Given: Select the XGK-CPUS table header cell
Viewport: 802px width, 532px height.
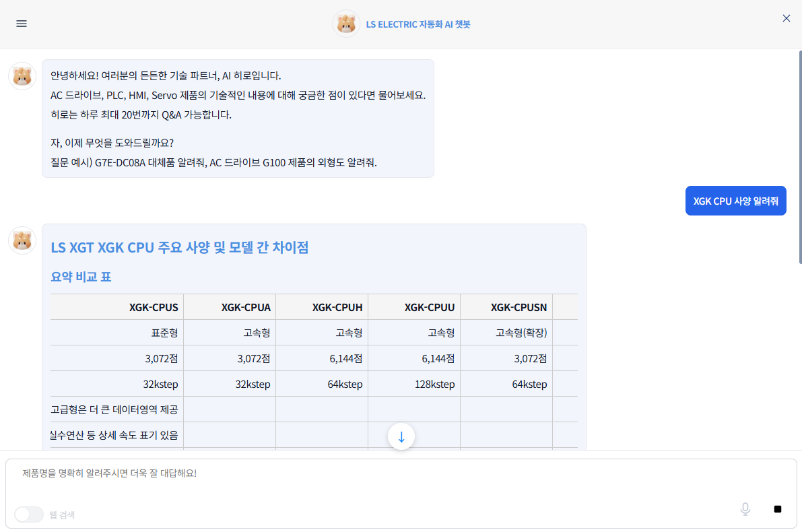Looking at the screenshot, I should click(x=154, y=307).
